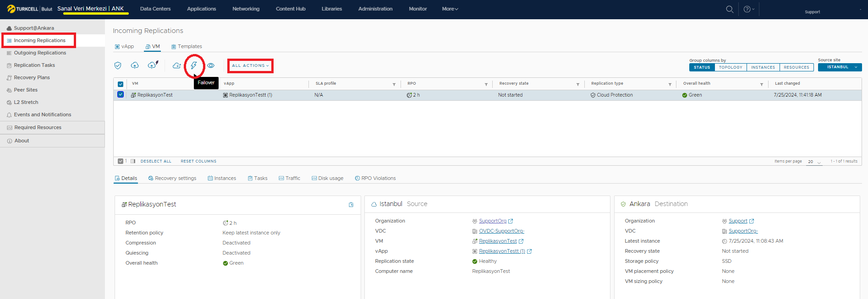Group columns by Resources
This screenshot has width=868, height=299.
tap(797, 67)
